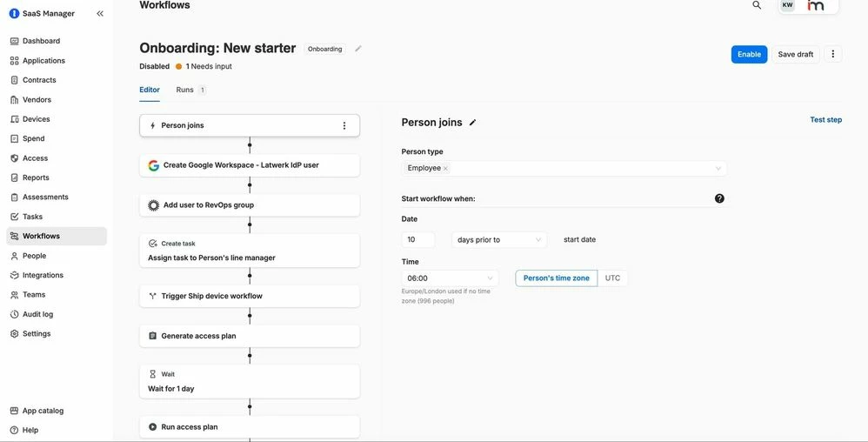Screen dimensions: 868x442
Task: Click the Help question icon in sidebar
Action: click(15, 431)
